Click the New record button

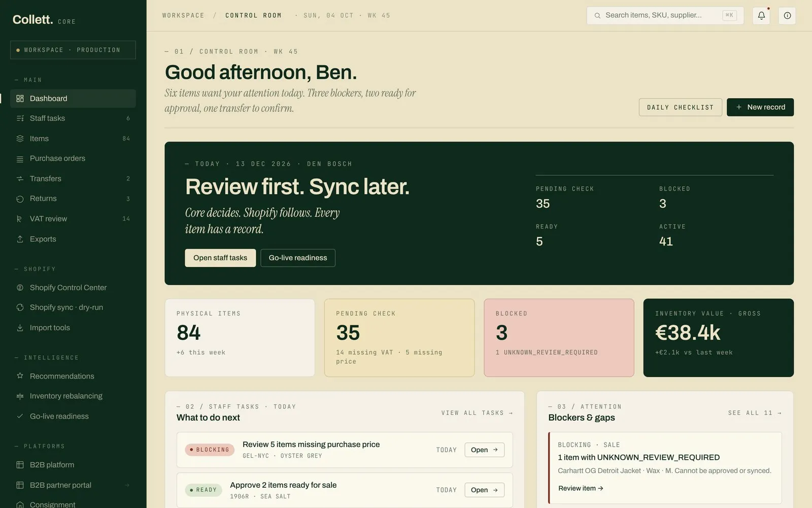760,107
